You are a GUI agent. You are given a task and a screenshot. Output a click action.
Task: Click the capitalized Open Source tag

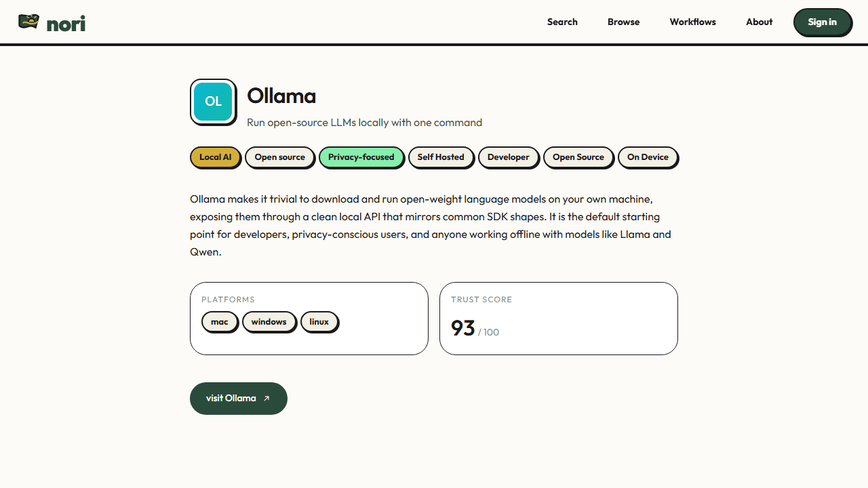pyautogui.click(x=578, y=157)
